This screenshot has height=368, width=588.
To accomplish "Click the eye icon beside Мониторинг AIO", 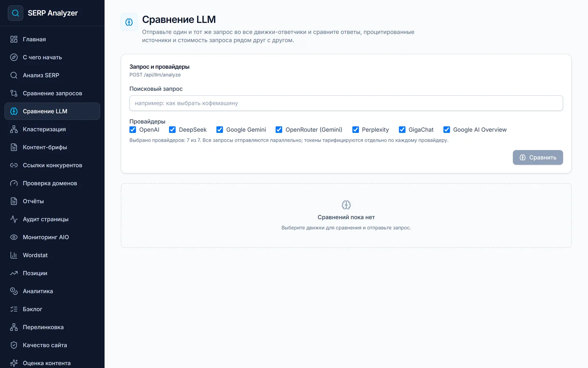I will (x=14, y=237).
